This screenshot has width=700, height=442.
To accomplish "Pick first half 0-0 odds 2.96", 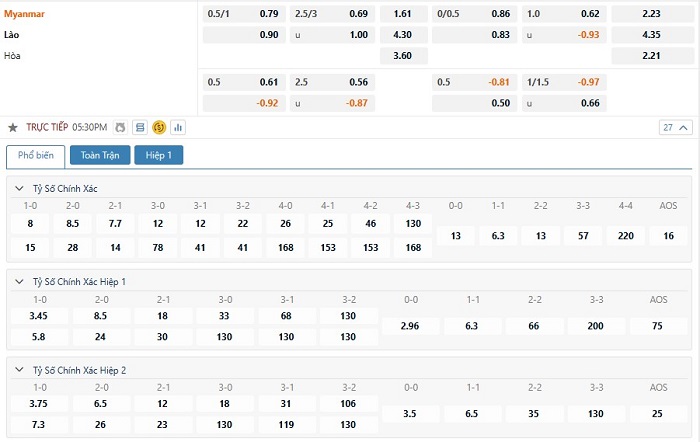I will click(x=410, y=326).
